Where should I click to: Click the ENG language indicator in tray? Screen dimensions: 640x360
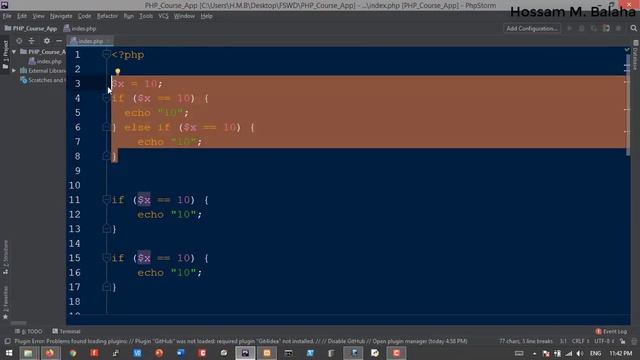(x=596, y=353)
